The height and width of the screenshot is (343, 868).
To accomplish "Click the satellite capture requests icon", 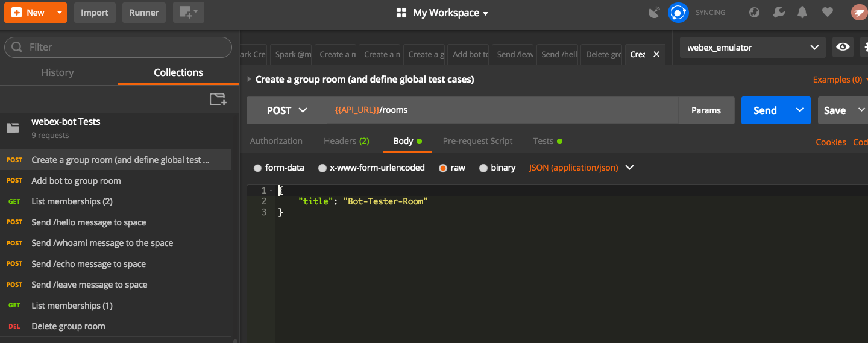I will click(x=654, y=13).
